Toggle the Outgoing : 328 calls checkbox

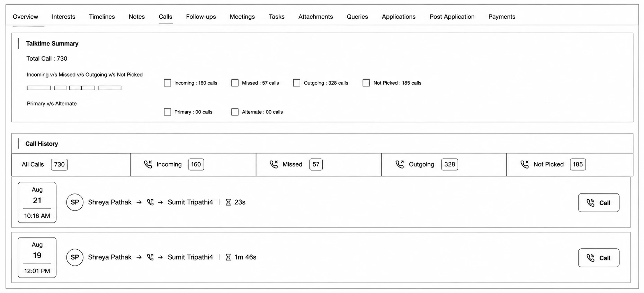(297, 83)
